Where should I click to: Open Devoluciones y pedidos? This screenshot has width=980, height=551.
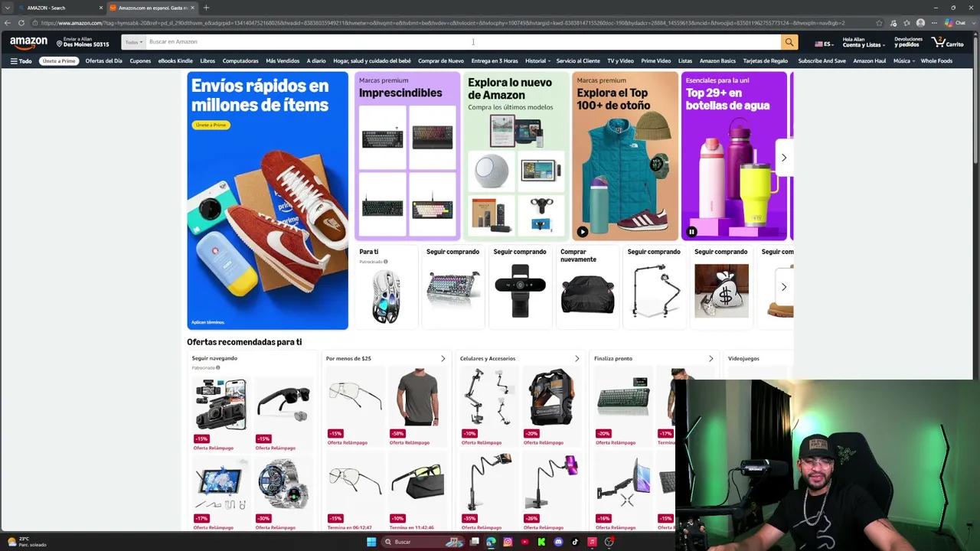tap(908, 43)
